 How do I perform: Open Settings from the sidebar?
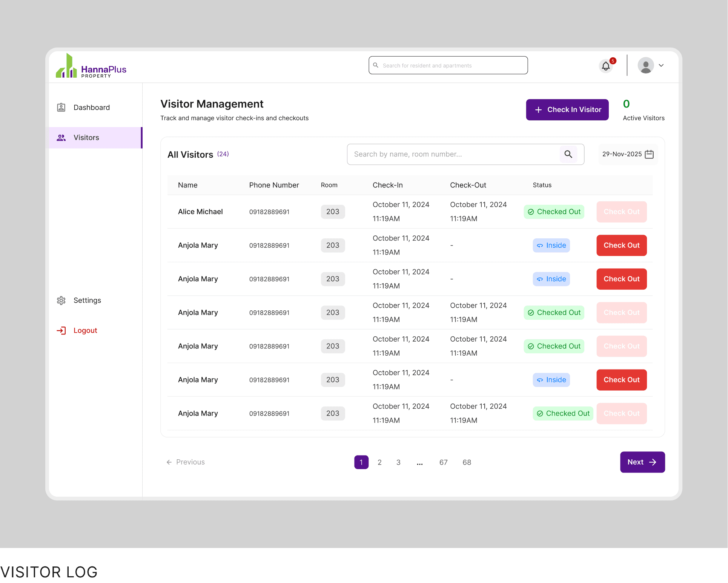pos(87,301)
